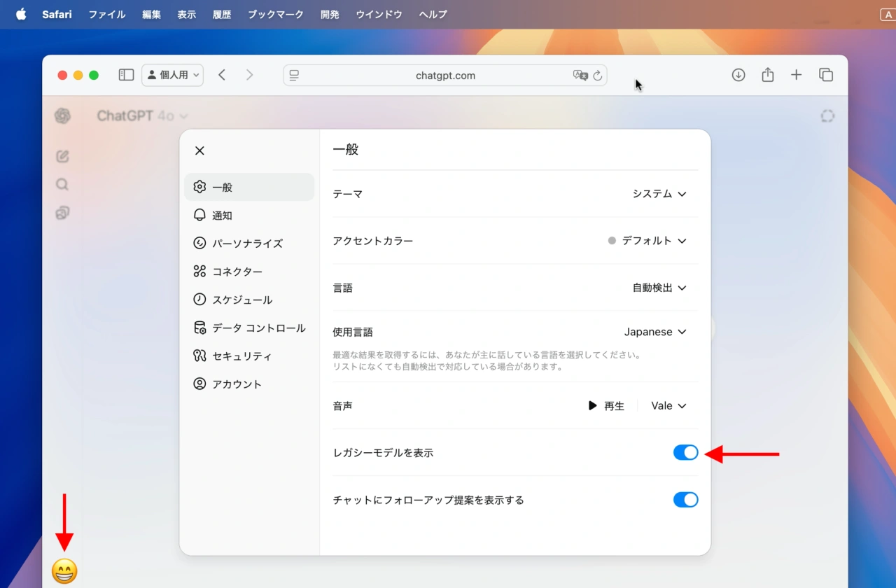896x588 pixels.
Task: Open the 音声 voice selector Vale
Action: pyautogui.click(x=668, y=405)
